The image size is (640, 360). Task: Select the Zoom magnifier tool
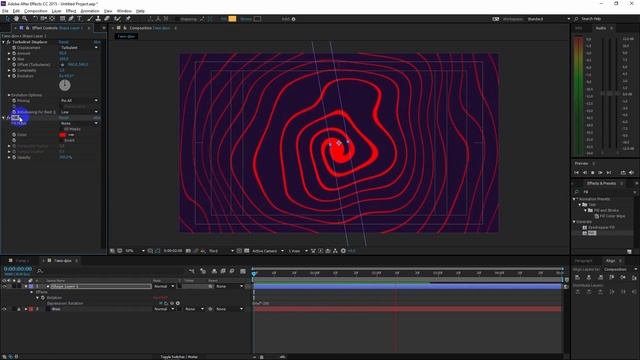point(25,19)
